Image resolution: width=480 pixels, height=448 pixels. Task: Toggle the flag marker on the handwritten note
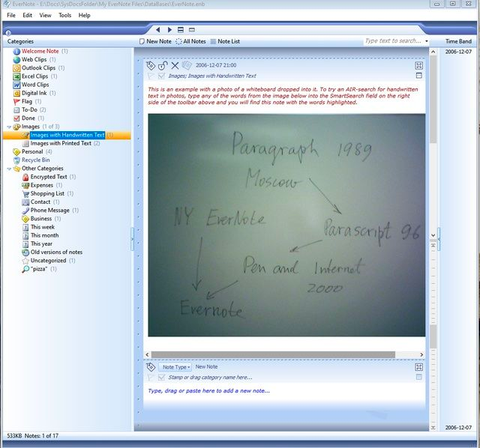pyautogui.click(x=151, y=76)
